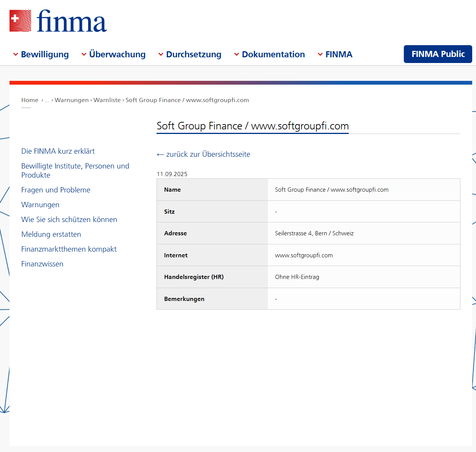
Task: Expand the collapsed breadcrumb ellipsis
Action: 47,100
